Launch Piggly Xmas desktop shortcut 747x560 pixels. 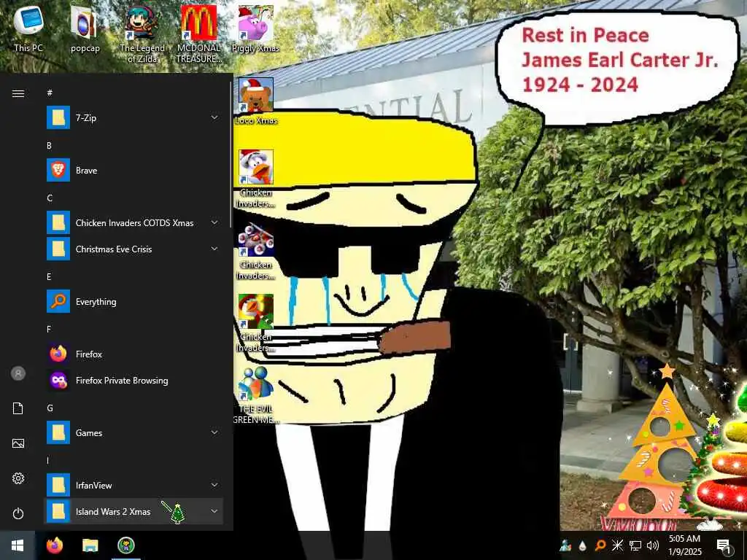[x=256, y=28]
